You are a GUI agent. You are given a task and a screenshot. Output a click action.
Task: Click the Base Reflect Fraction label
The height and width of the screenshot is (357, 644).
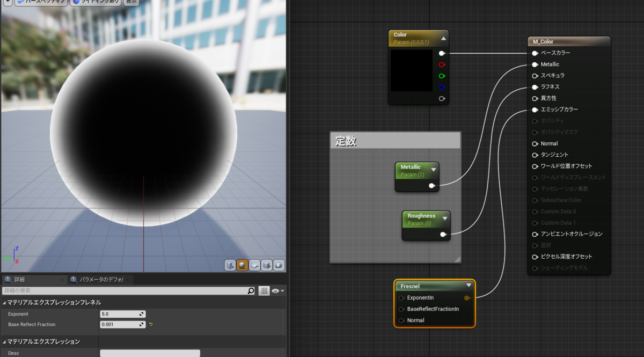coord(32,324)
